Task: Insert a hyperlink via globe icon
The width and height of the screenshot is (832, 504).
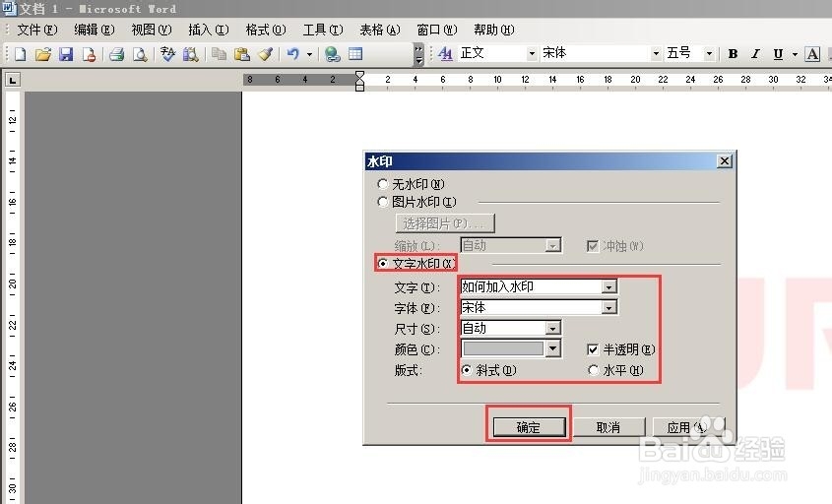Action: coord(332,54)
